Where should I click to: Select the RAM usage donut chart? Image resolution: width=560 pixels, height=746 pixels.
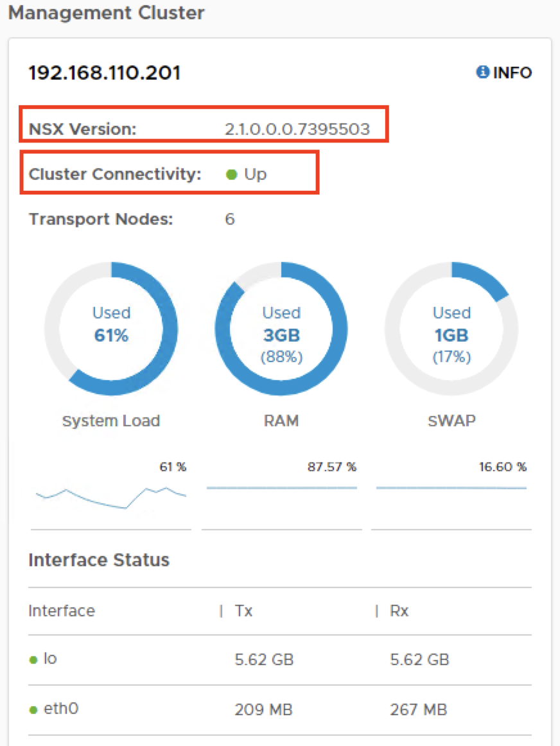(281, 328)
